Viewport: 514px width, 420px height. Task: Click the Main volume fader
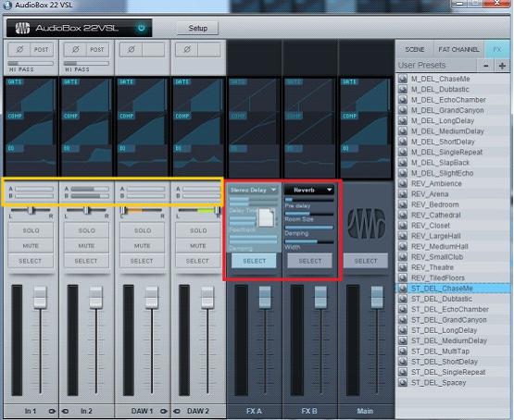(x=377, y=297)
